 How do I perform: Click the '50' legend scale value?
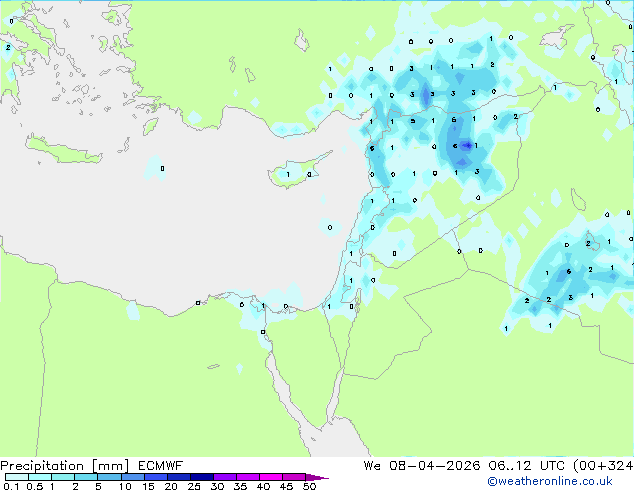point(310,486)
